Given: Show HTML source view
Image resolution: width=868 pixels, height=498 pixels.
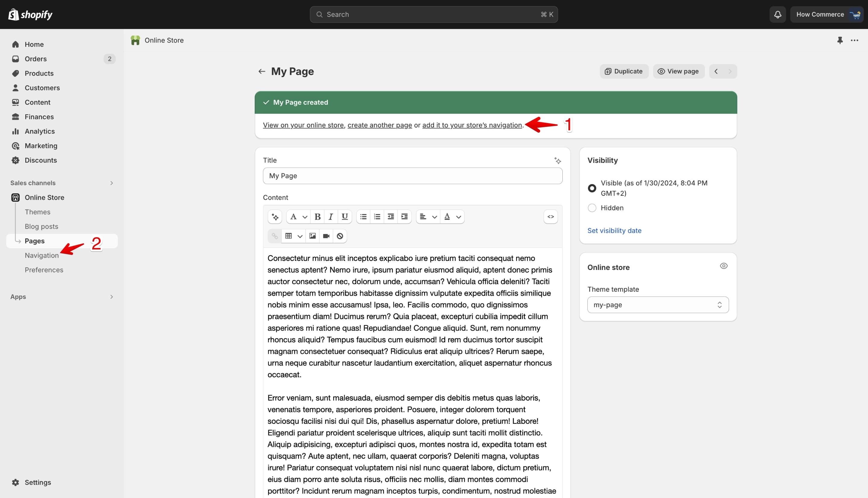Looking at the screenshot, I should click(551, 217).
